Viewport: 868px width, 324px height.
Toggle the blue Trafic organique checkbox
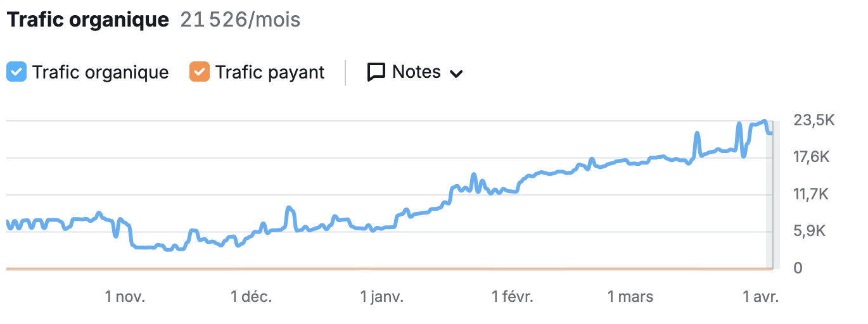pos(16,72)
